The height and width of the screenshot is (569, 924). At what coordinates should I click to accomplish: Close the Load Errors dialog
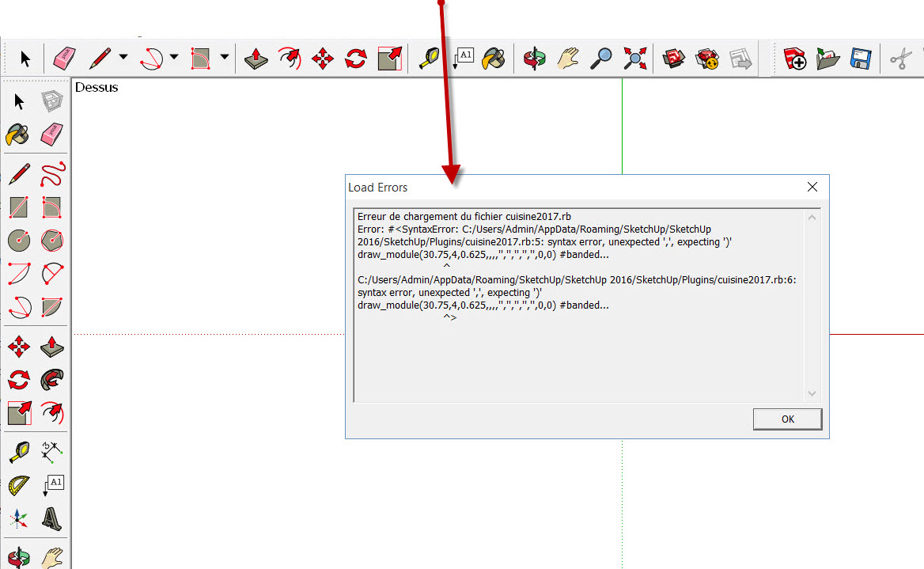812,188
